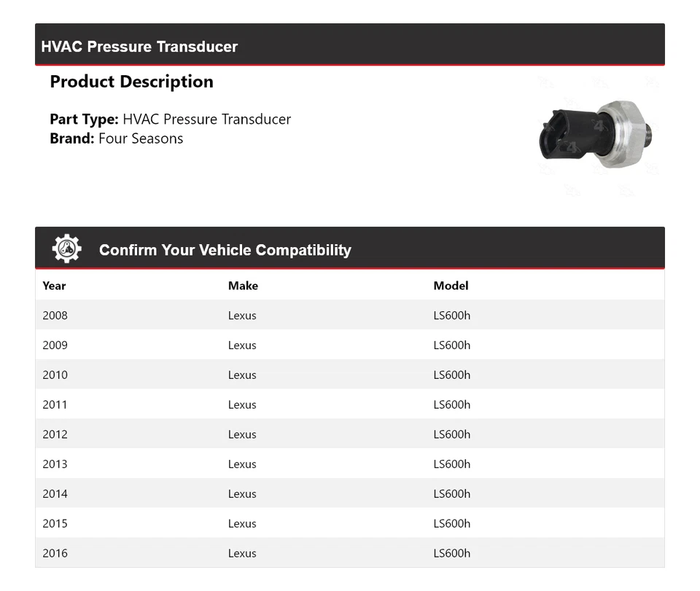Image resolution: width=700 pixels, height=591 pixels.
Task: Click the HVAC Pressure Transducer header
Action: [139, 47]
